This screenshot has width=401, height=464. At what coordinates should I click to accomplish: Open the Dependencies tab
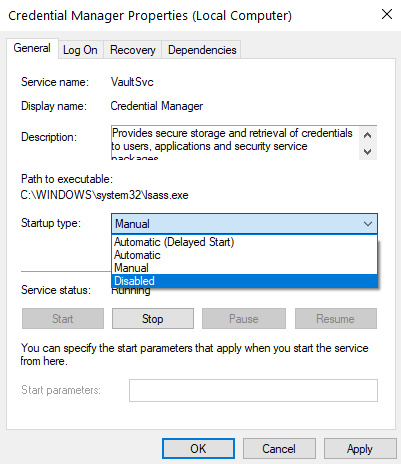[202, 50]
